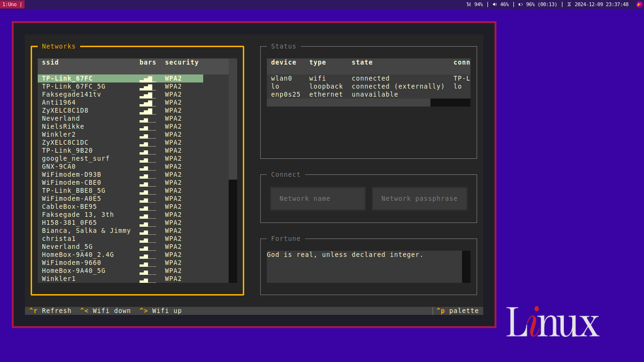Select the CableBox-BE95 network
The width and height of the screenshot is (644, 362).
tap(120, 206)
